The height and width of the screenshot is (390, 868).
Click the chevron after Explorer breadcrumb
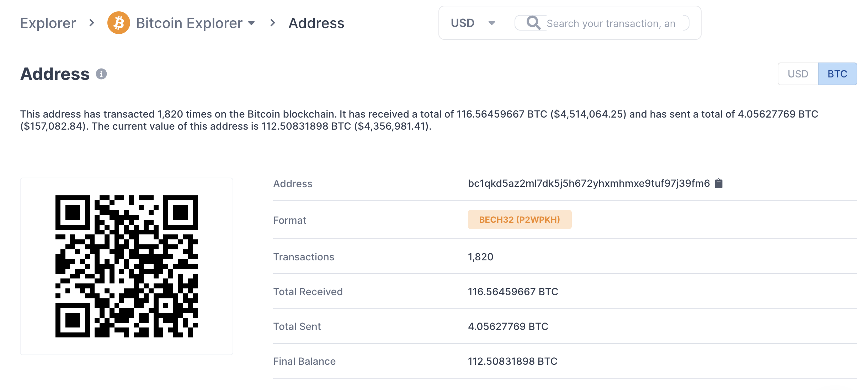click(x=92, y=23)
